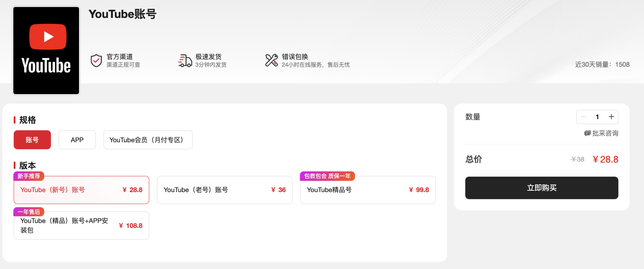Select the APP specification option

click(x=77, y=139)
